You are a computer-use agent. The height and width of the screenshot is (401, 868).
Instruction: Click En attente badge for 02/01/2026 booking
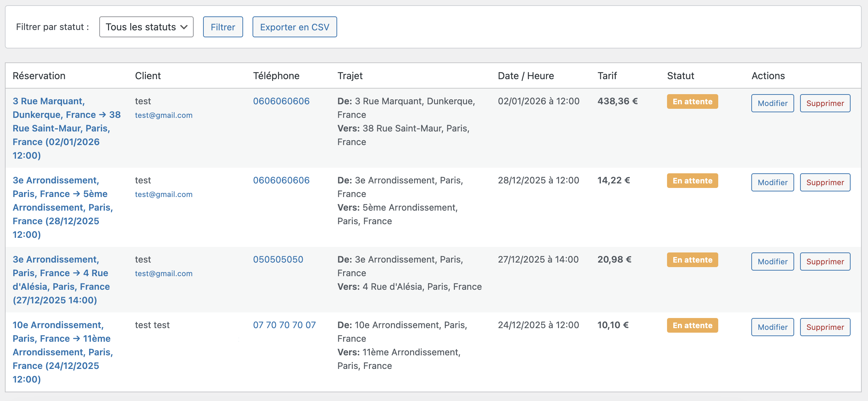tap(692, 101)
